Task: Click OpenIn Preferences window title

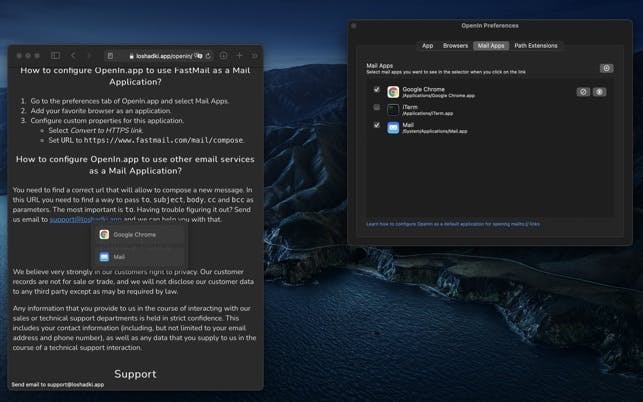Action: [x=490, y=25]
